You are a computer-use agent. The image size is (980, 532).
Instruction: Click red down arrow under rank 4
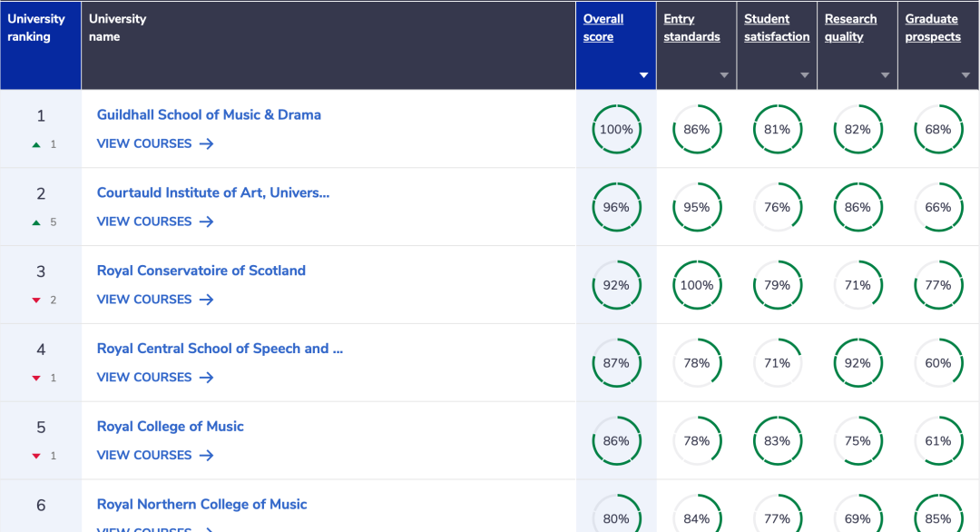click(x=36, y=379)
